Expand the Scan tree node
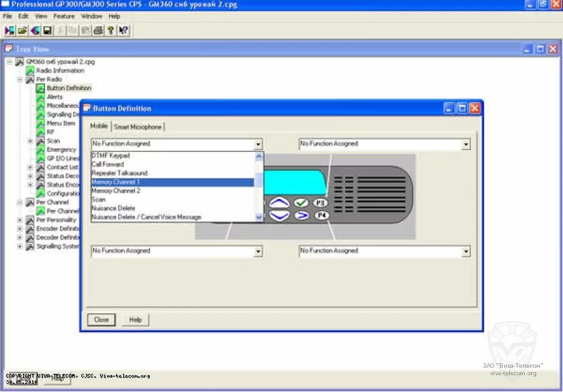 (x=31, y=141)
